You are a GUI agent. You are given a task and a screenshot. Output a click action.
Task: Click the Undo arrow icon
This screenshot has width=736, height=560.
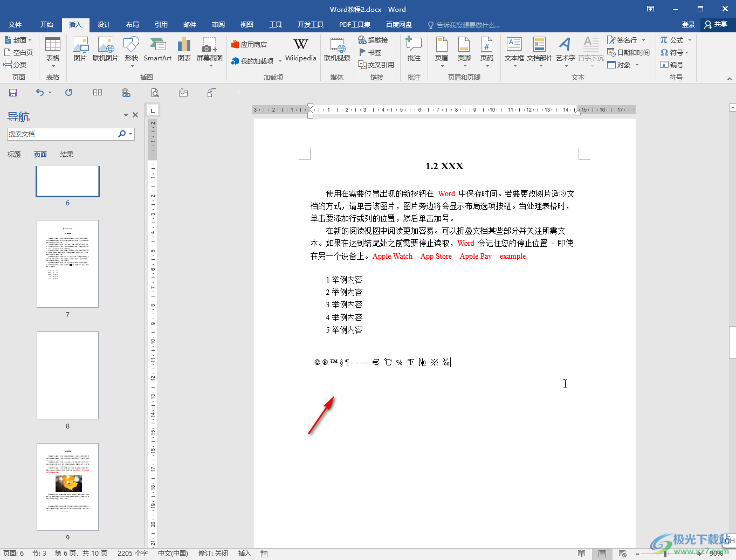pos(40,93)
